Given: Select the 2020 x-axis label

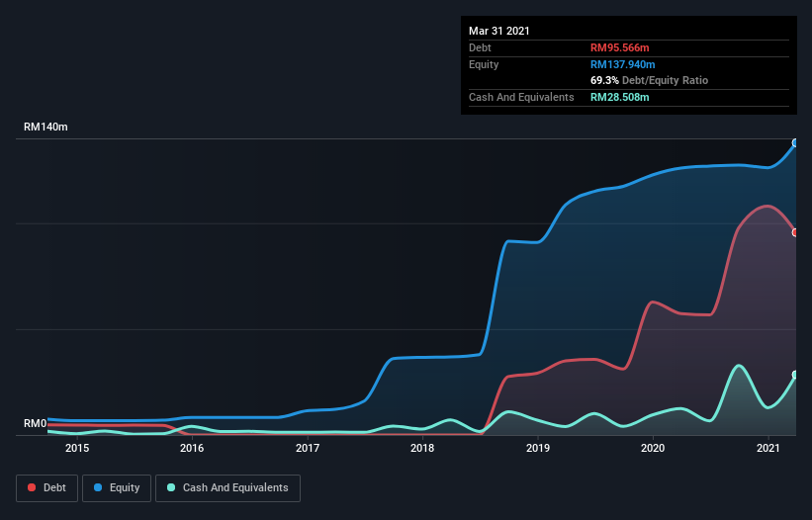Looking at the screenshot, I should tap(653, 448).
